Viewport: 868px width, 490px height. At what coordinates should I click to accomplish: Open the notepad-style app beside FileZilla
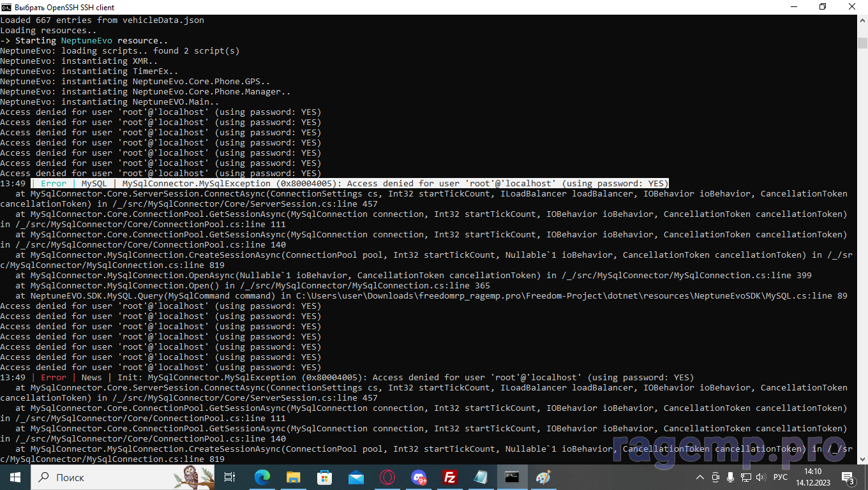coord(481,477)
